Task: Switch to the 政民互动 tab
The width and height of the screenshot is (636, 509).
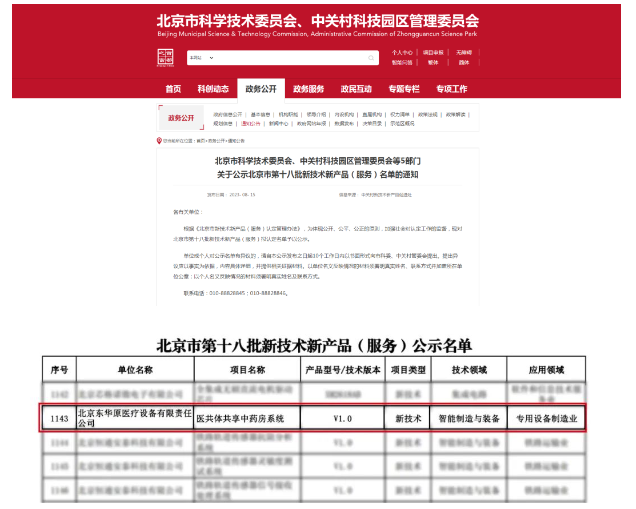Action: [356, 89]
